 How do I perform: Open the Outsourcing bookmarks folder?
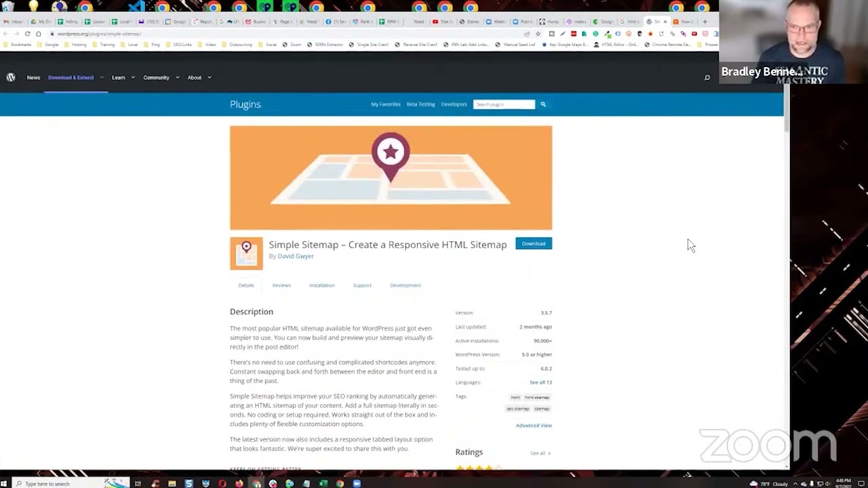[236, 45]
